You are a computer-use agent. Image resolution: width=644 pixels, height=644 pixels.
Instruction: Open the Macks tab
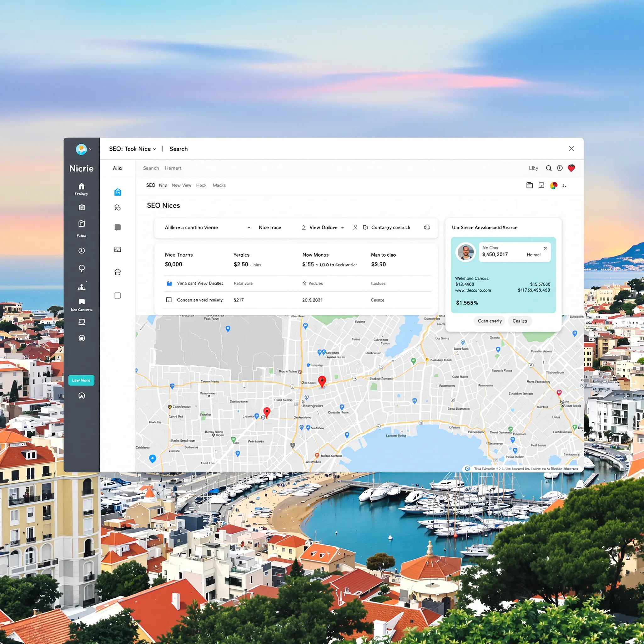pos(219,185)
